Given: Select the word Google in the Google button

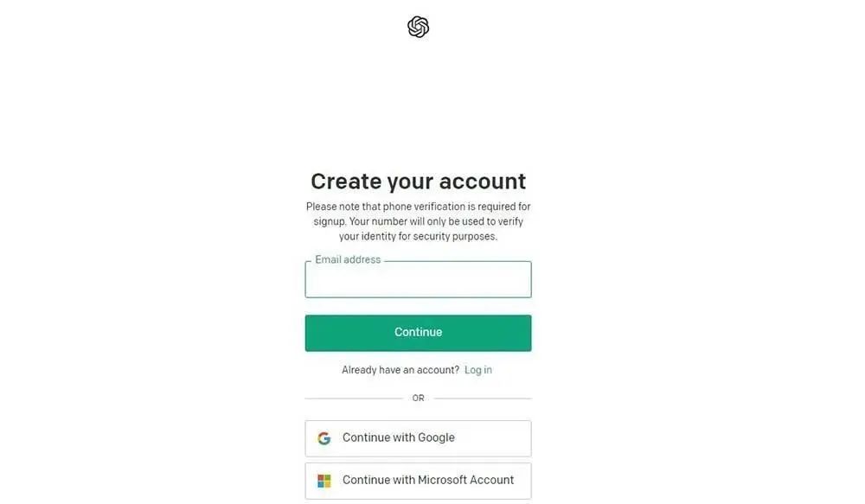Looking at the screenshot, I should click(436, 437).
